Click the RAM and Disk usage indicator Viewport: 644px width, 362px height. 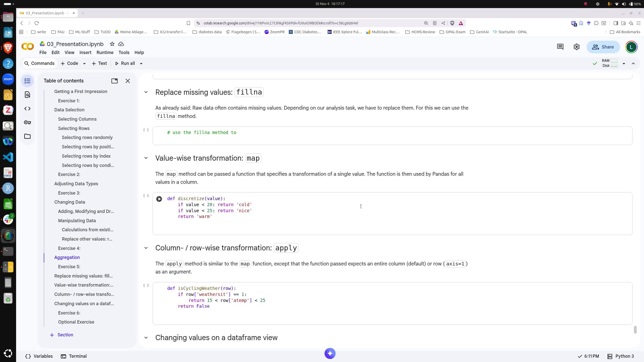pos(610,63)
